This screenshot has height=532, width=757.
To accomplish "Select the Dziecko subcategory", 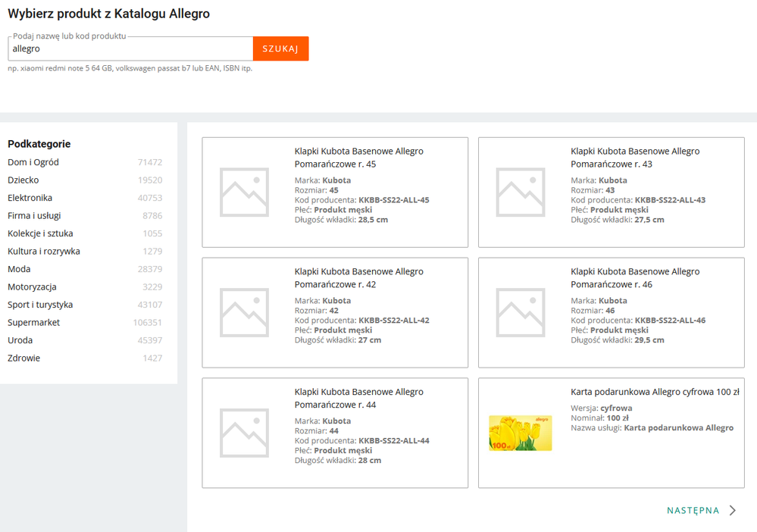I will pyautogui.click(x=23, y=180).
